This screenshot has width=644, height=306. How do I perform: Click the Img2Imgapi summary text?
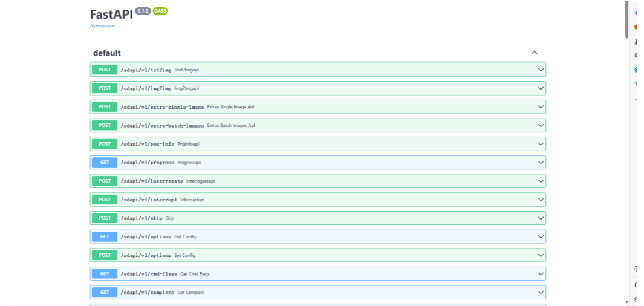pyautogui.click(x=187, y=88)
